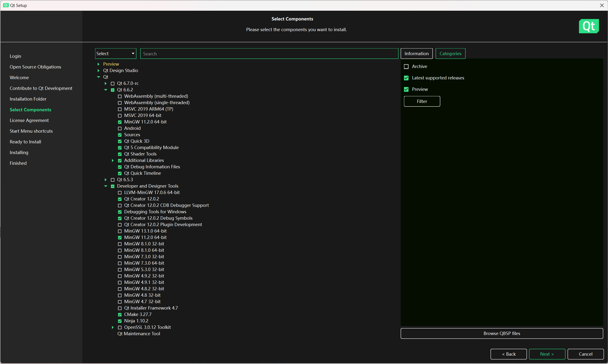Enable Qt Creator 12.0.2 CDB Debugger Support

(x=120, y=206)
